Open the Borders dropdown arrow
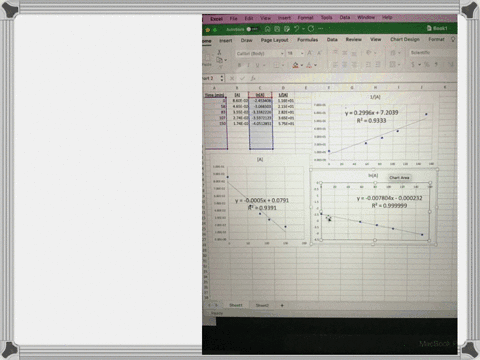 [x=283, y=65]
